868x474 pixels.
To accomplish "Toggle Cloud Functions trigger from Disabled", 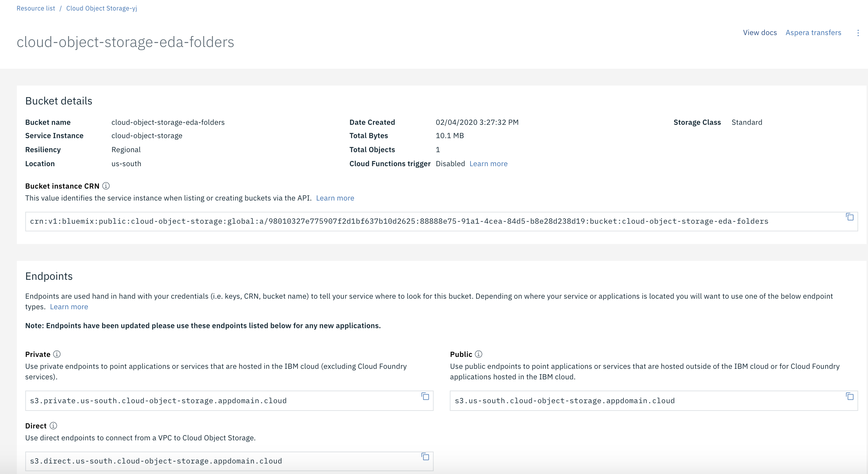I will click(x=450, y=163).
